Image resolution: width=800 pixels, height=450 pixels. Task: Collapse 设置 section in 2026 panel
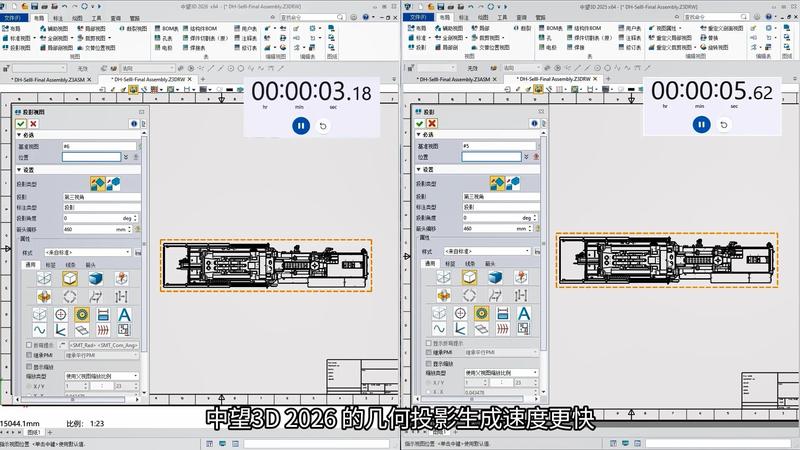tap(19, 169)
